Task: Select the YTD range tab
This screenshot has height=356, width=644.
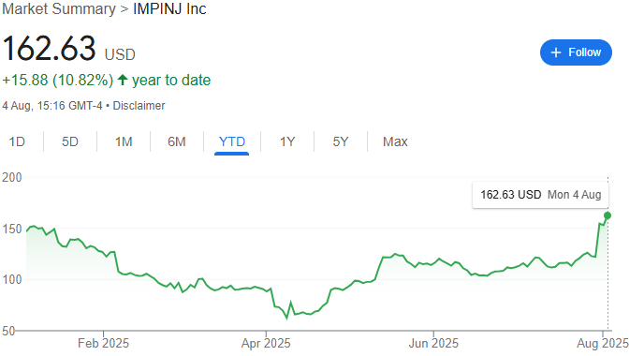Action: coord(232,141)
